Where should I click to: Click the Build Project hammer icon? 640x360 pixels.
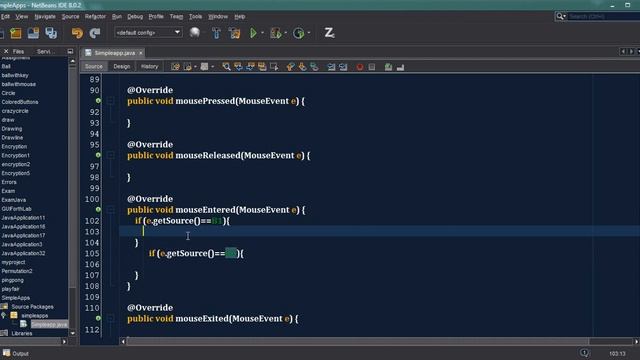pyautogui.click(x=216, y=33)
